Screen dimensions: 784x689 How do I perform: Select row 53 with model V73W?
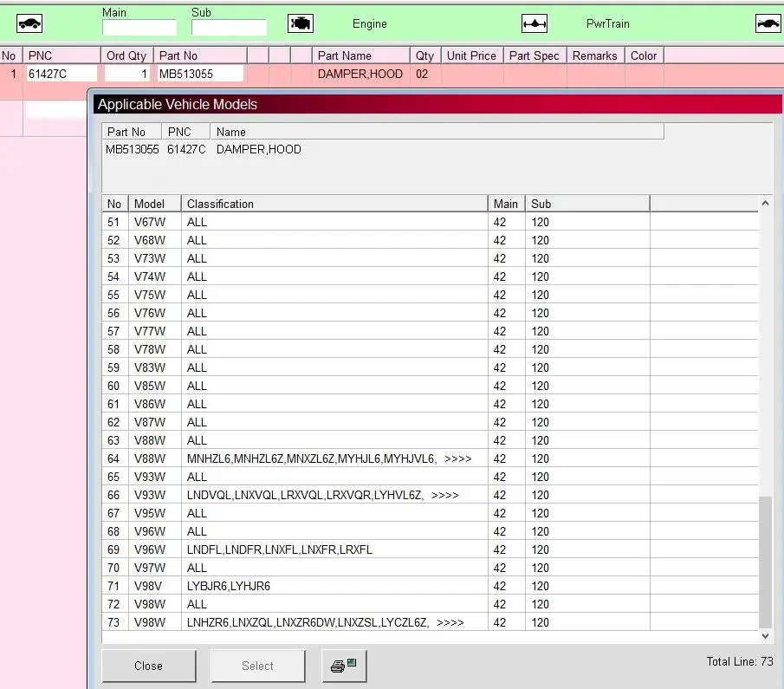[x=430, y=258]
